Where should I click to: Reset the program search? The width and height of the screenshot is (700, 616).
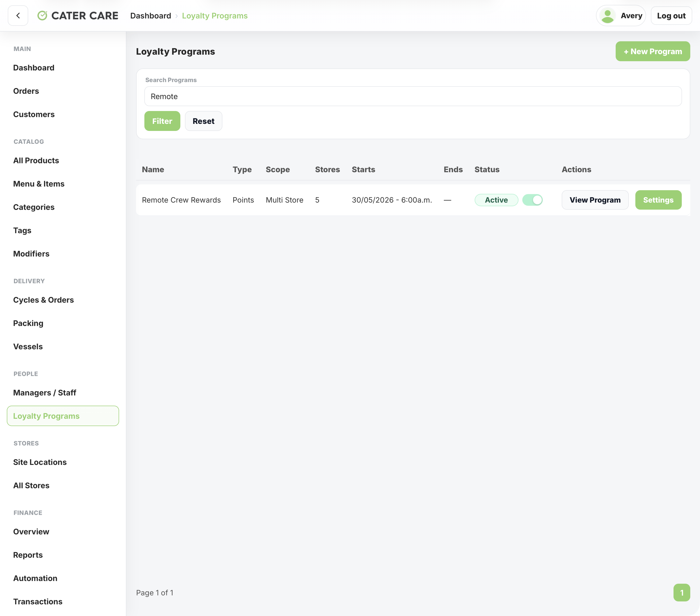[x=203, y=121]
